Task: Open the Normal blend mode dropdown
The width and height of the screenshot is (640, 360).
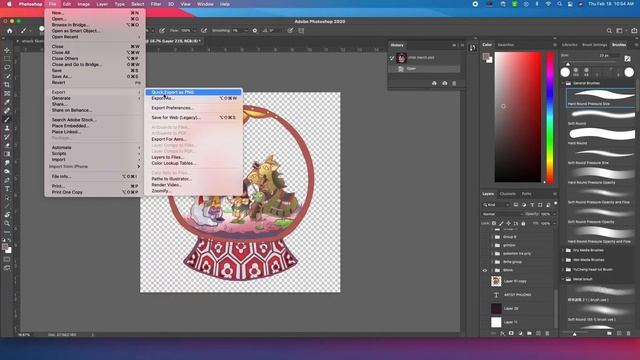Action: click(502, 214)
